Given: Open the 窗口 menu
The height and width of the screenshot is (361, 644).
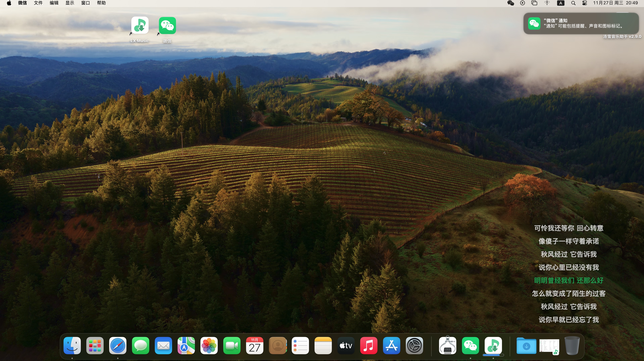Looking at the screenshot, I should tap(86, 3).
